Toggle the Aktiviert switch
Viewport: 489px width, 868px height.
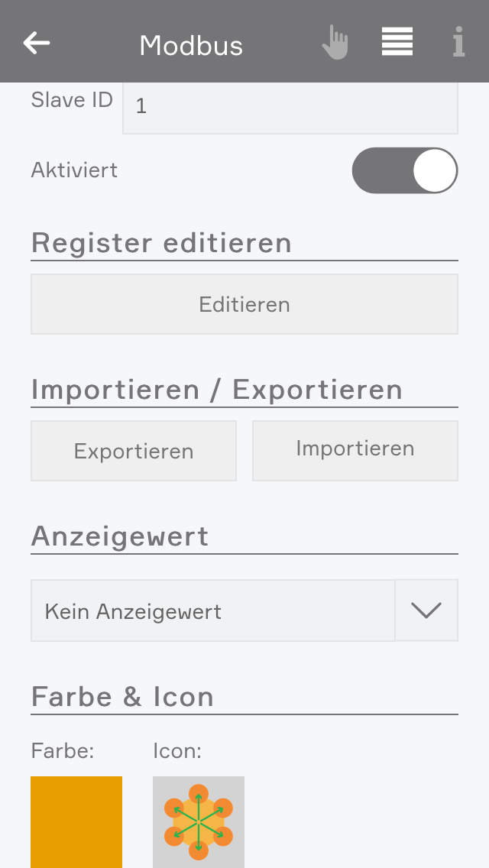pyautogui.click(x=404, y=170)
